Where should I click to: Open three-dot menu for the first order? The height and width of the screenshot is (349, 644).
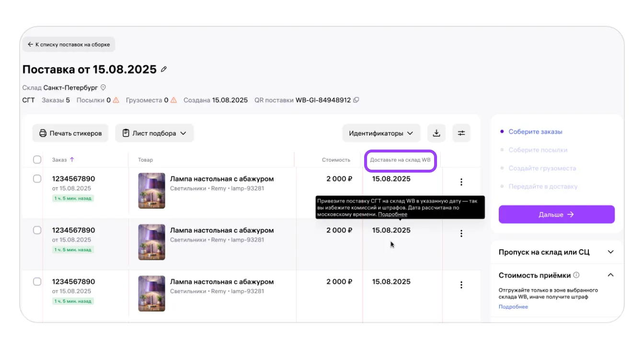(x=461, y=182)
